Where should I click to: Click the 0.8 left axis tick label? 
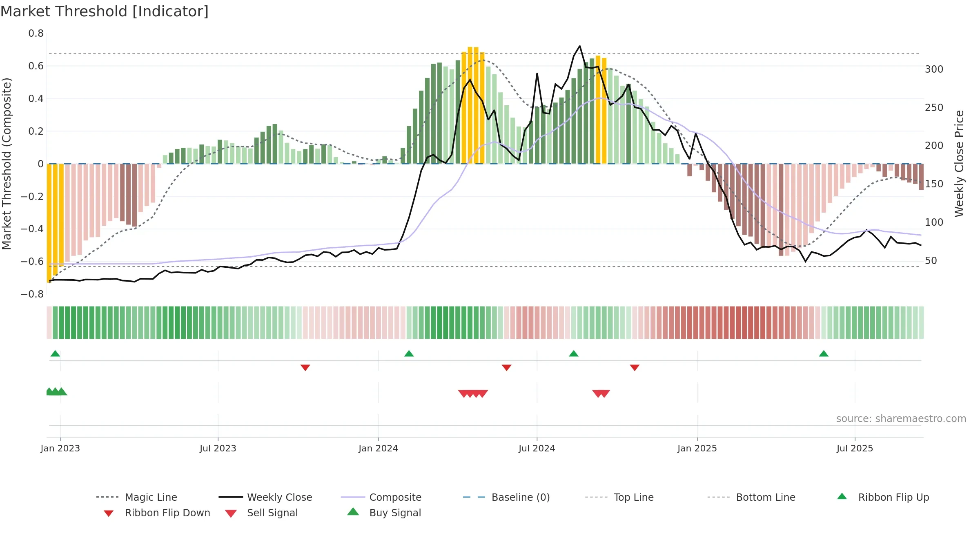[x=36, y=33]
